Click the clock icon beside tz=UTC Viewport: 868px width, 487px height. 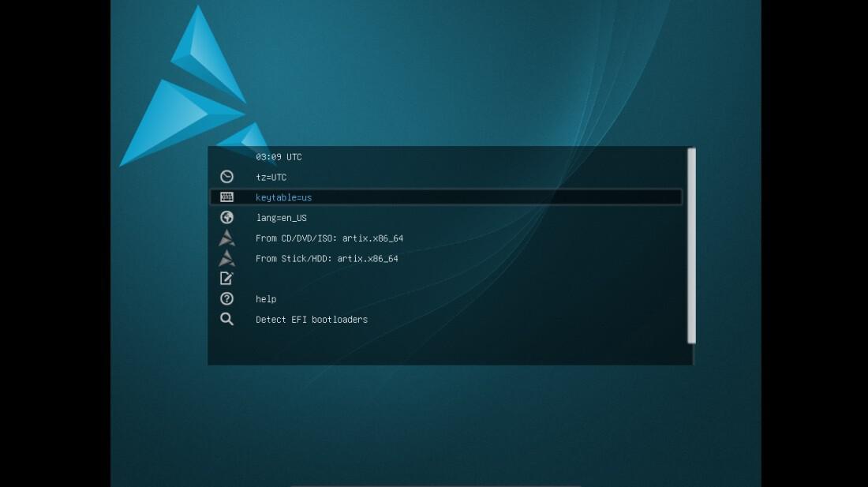point(226,177)
